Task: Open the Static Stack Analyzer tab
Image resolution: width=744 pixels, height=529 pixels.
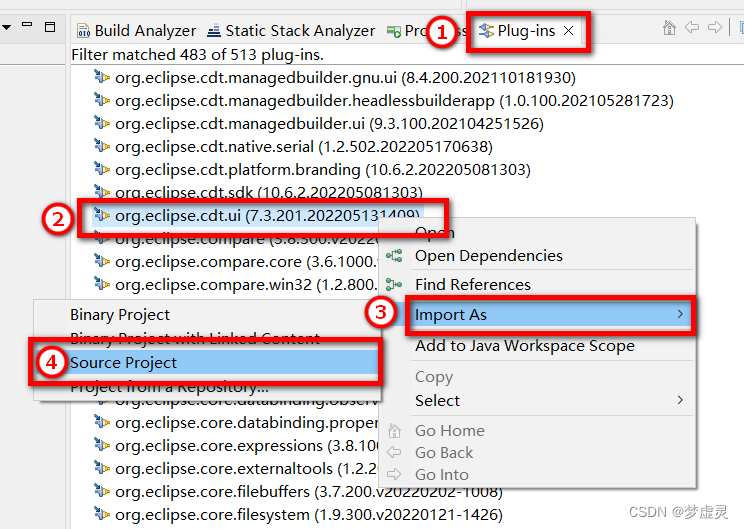Action: click(x=291, y=31)
